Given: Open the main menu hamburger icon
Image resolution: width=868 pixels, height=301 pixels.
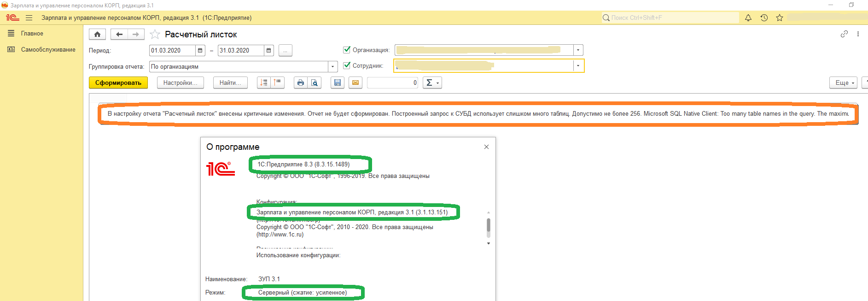Looking at the screenshot, I should pyautogui.click(x=29, y=18).
